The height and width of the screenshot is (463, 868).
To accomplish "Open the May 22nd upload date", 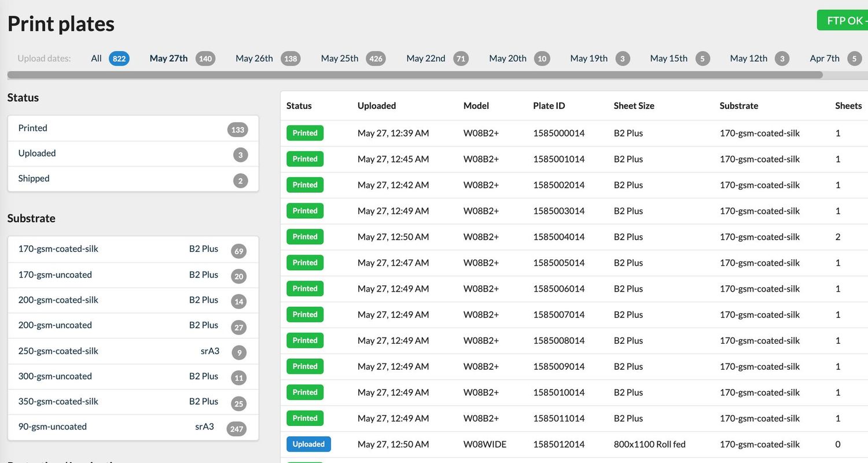I will coord(426,58).
